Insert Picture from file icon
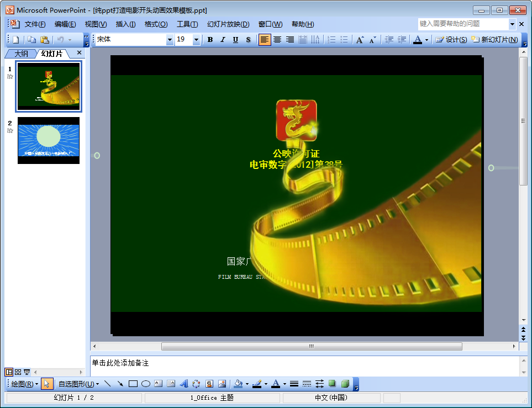Viewport: 532px width, 408px height. click(x=222, y=384)
